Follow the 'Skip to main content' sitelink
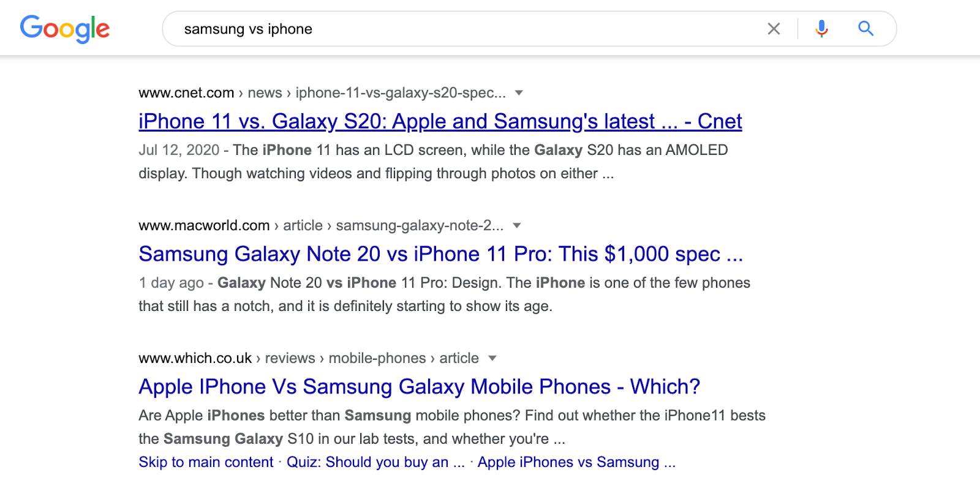Viewport: 980px width, 500px height. 206,462
